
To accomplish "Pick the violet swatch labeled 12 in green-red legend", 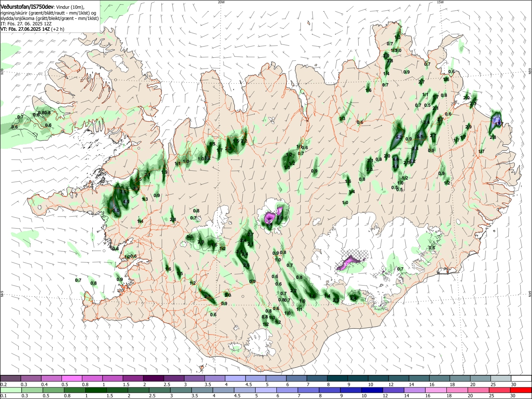I will click(x=394, y=390).
